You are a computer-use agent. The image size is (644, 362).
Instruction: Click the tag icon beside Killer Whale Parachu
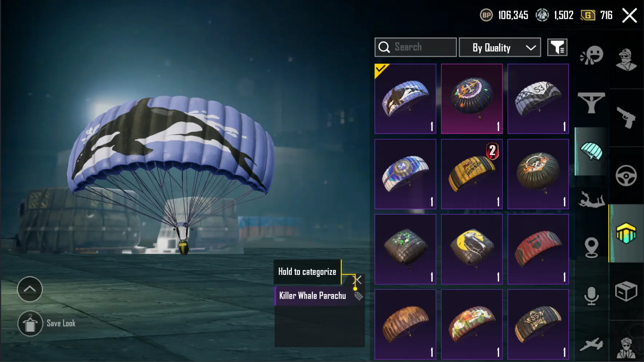click(x=358, y=296)
